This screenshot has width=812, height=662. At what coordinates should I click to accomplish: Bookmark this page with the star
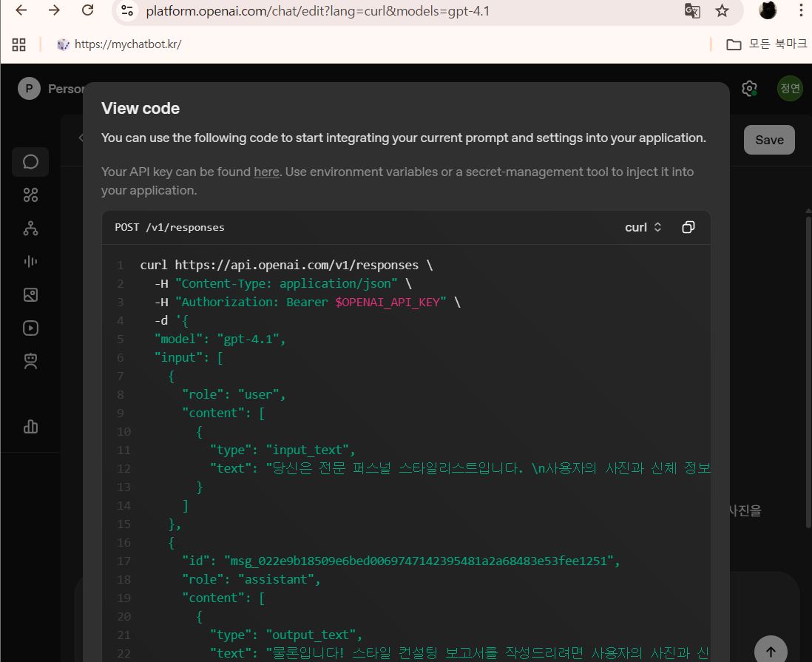pyautogui.click(x=722, y=11)
